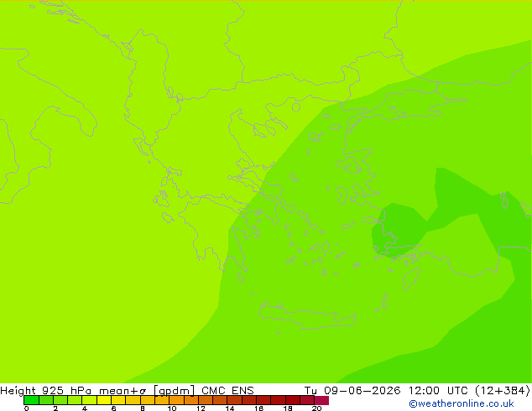The width and height of the screenshot is (532, 411).
Task: Click the '12:00 UTC' time text
Action: point(438,391)
